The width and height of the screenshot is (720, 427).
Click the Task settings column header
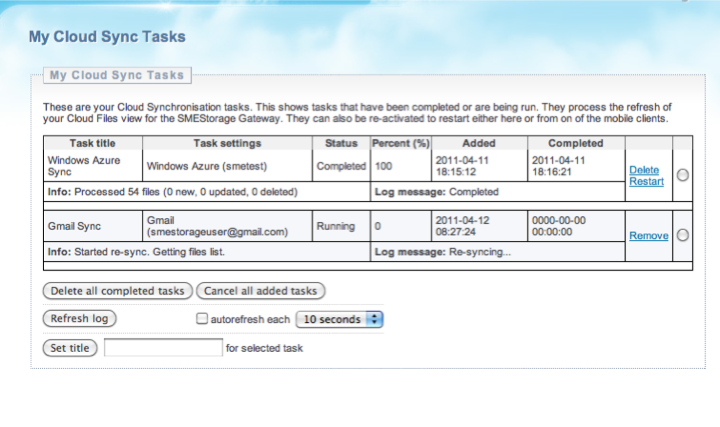coord(227,143)
